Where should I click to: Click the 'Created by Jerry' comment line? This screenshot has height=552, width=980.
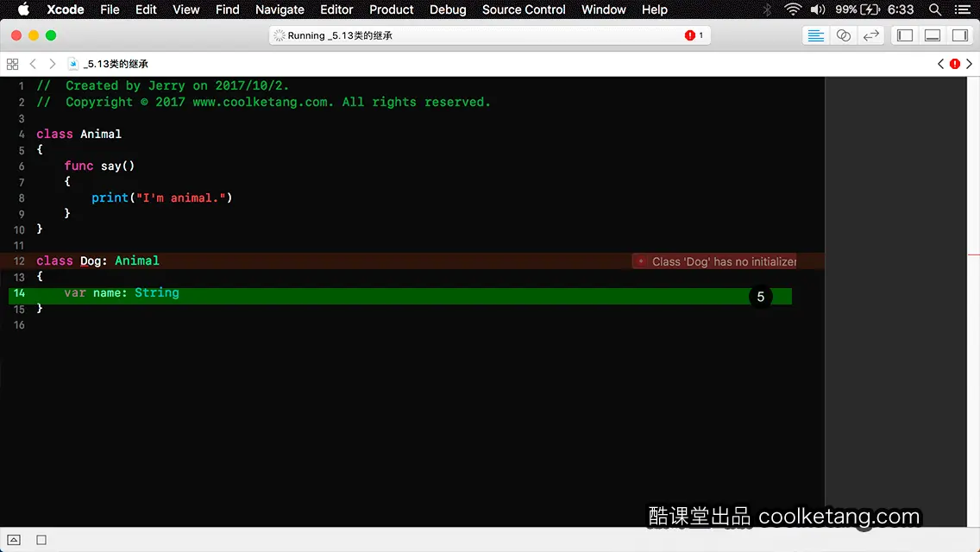162,85
